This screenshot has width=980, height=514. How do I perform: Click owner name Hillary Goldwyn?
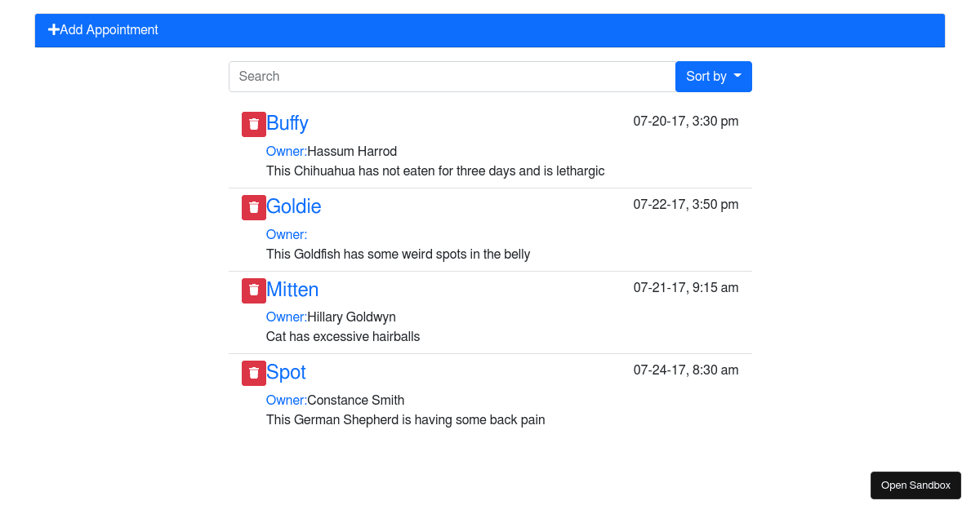(351, 317)
